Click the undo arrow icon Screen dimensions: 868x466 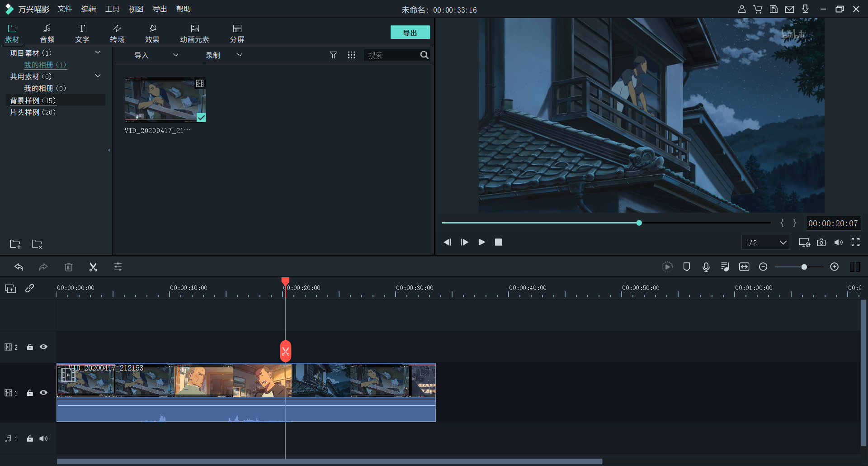coord(19,267)
